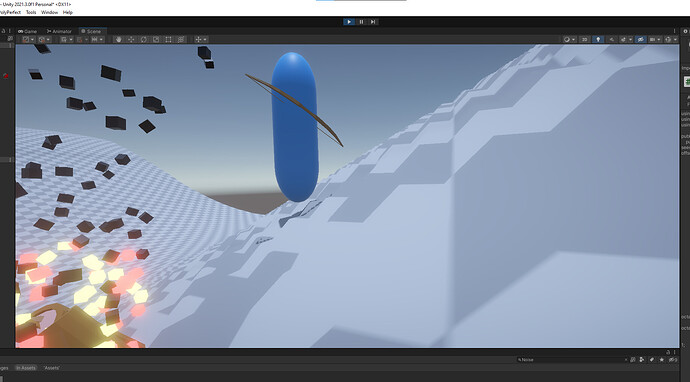Select the combined Transform tool
This screenshot has height=382, width=690.
tap(180, 39)
